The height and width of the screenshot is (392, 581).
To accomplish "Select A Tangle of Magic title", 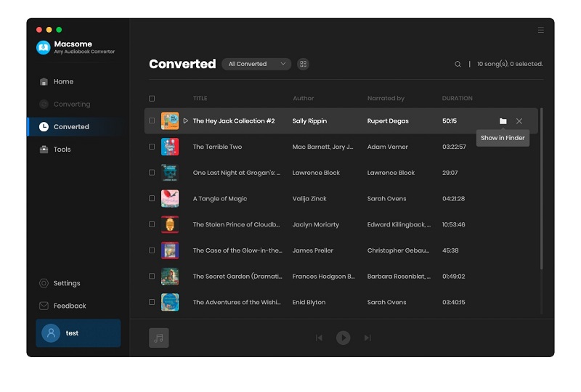I will point(220,199).
